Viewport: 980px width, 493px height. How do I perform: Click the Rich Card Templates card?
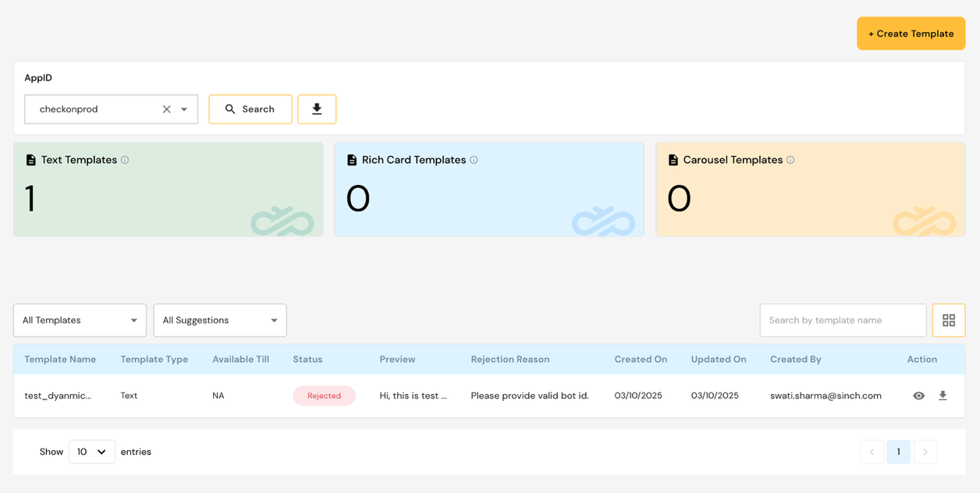point(489,190)
